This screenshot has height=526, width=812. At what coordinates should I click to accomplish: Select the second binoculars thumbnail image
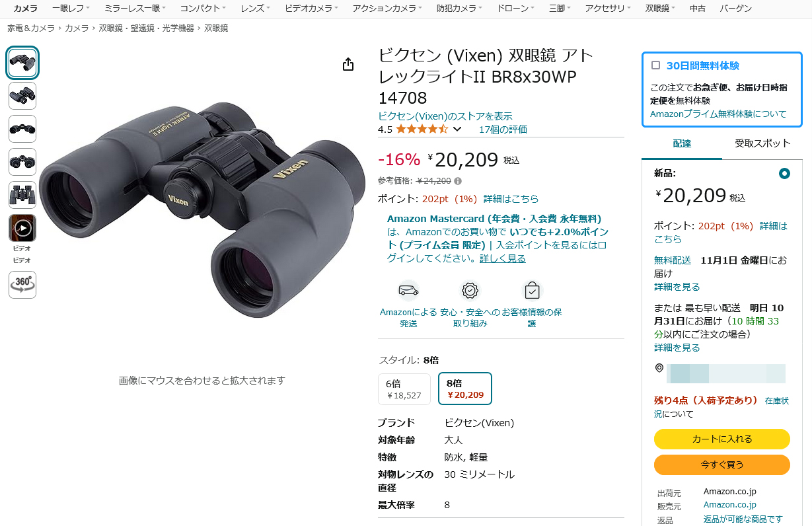(x=22, y=96)
